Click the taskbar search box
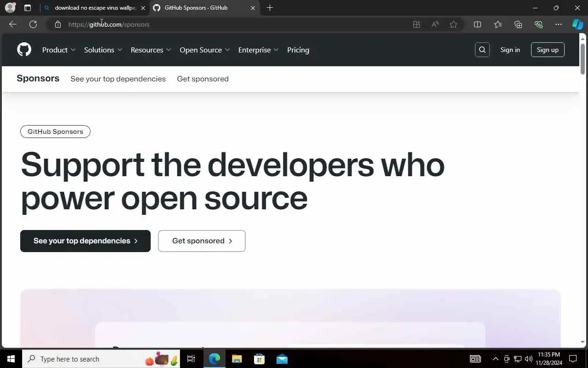This screenshot has width=588, height=368. (x=101, y=359)
